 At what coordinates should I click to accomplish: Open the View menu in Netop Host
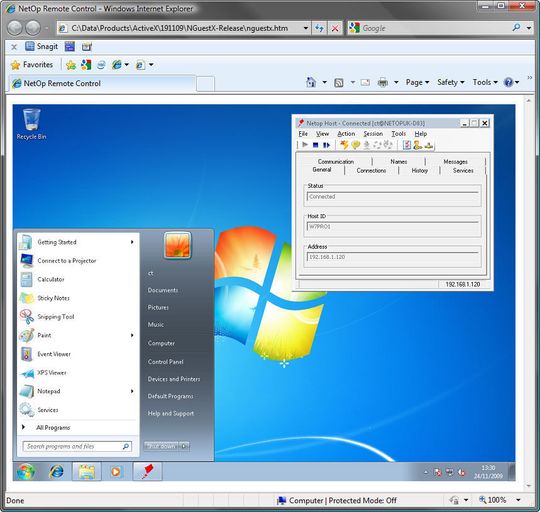pyautogui.click(x=323, y=134)
